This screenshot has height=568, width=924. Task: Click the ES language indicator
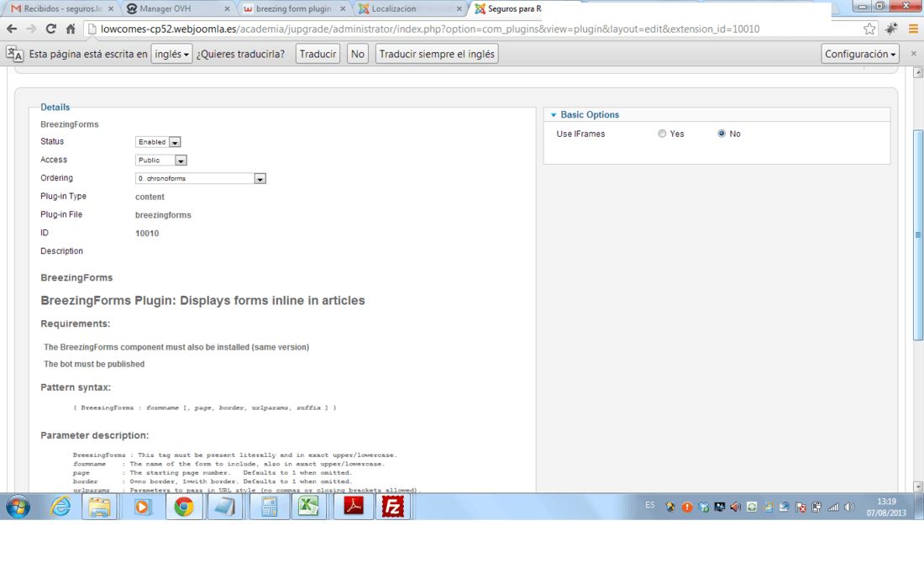tap(649, 505)
